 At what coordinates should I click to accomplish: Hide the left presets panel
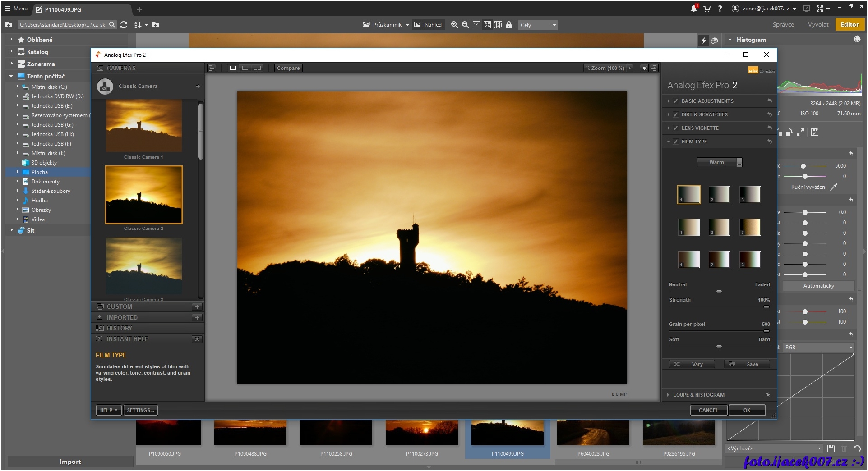(x=212, y=68)
